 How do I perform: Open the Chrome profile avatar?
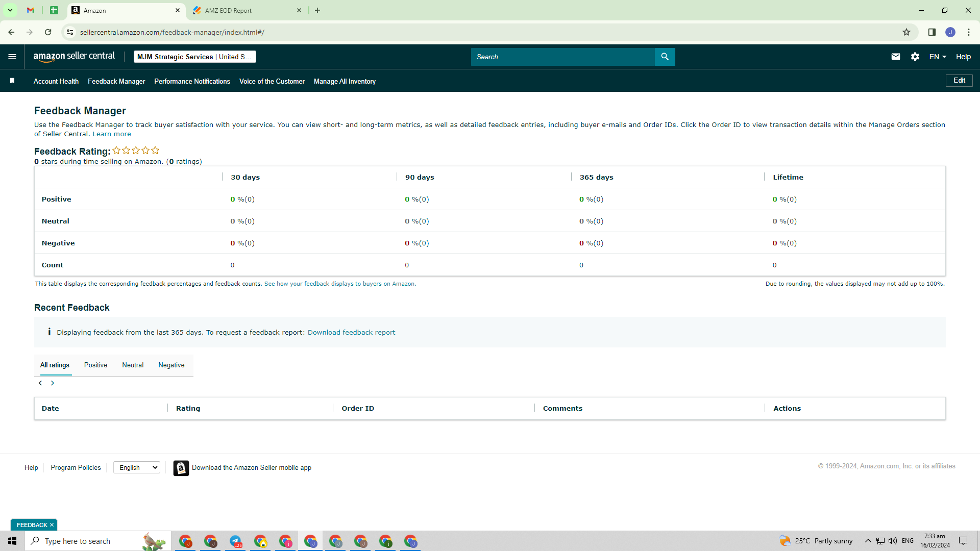950,32
